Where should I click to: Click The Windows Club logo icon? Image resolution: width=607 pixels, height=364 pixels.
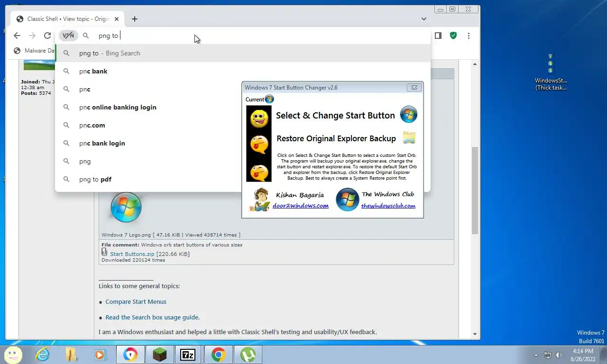click(347, 200)
